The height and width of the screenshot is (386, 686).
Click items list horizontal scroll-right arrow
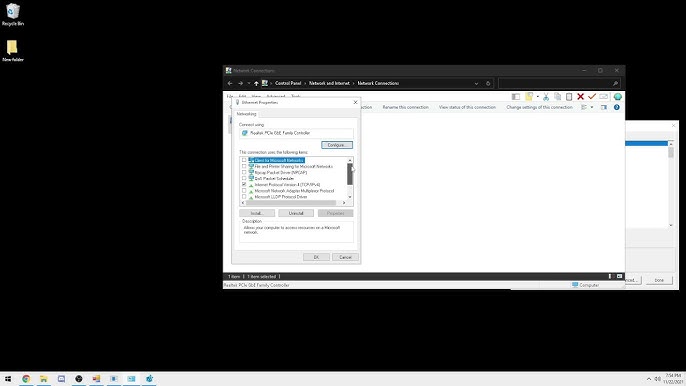tap(344, 203)
